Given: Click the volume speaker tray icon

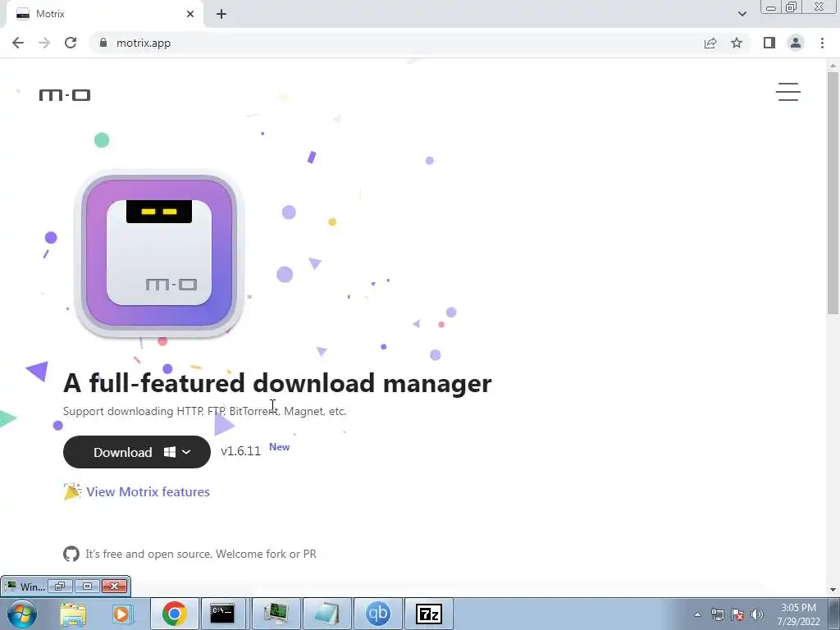Looking at the screenshot, I should click(757, 614).
